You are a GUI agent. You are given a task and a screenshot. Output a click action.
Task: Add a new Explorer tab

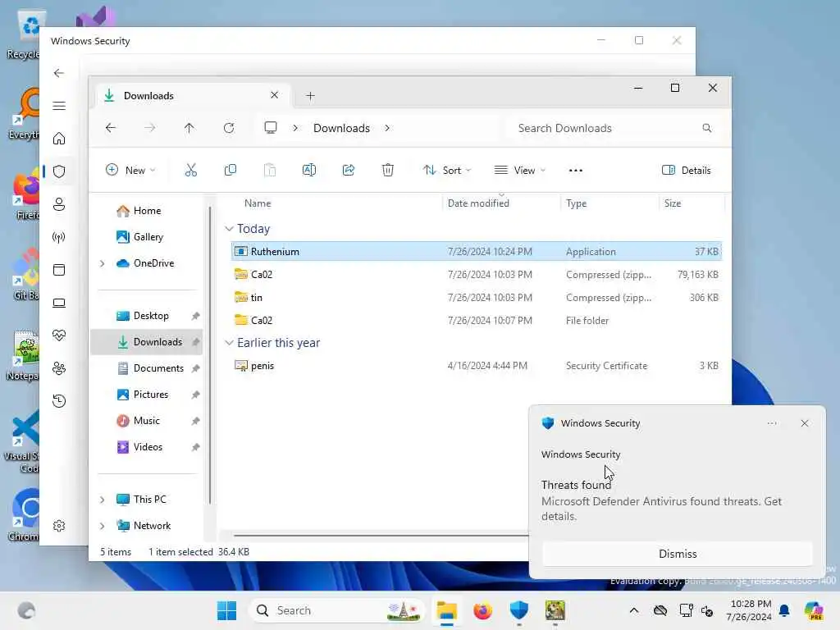click(310, 96)
